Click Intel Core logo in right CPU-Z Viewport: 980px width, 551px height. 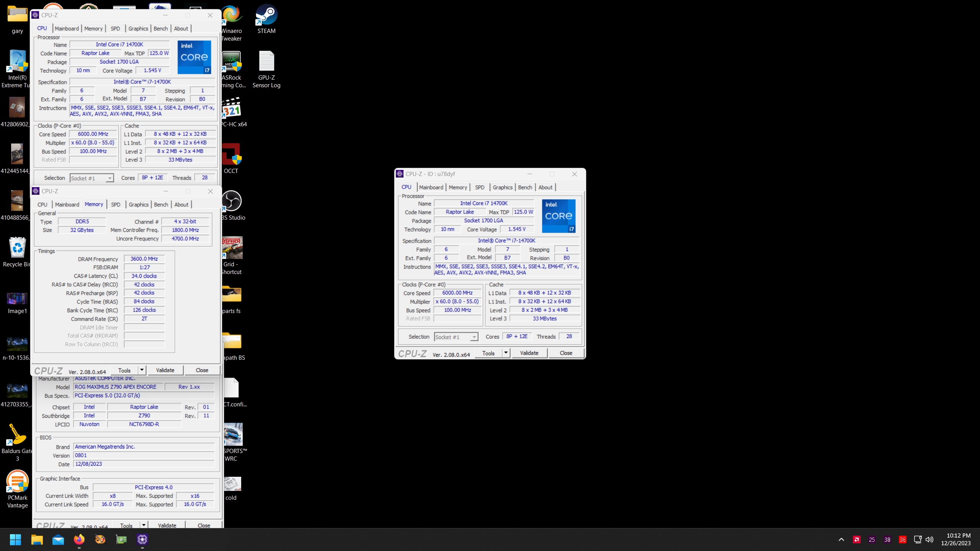click(x=559, y=216)
